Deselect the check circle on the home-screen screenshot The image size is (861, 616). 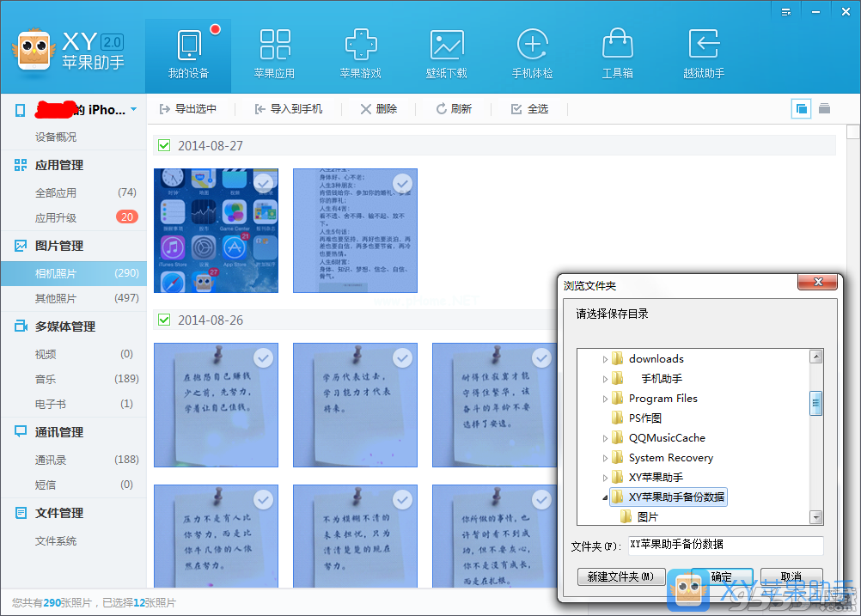point(263,183)
